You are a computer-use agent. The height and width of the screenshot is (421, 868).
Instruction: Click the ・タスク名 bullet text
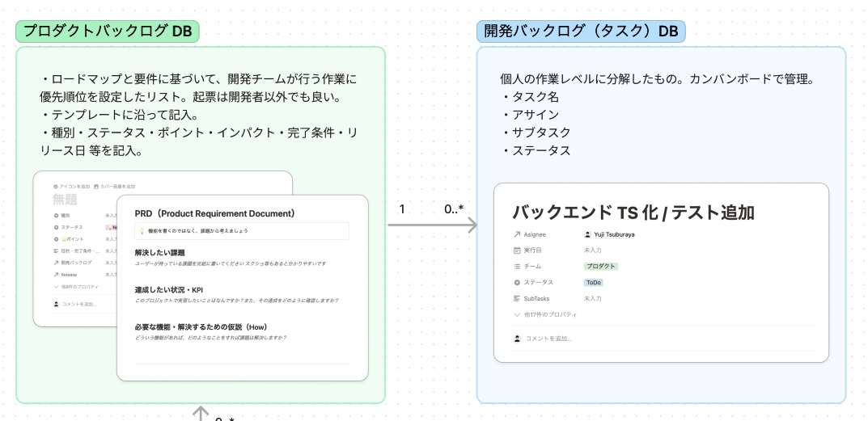530,97
